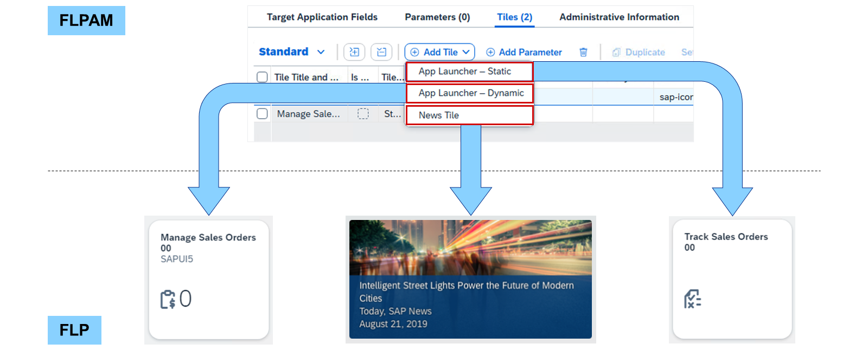Click the plus icon beside Add Parameter
The height and width of the screenshot is (350, 868).
point(490,52)
